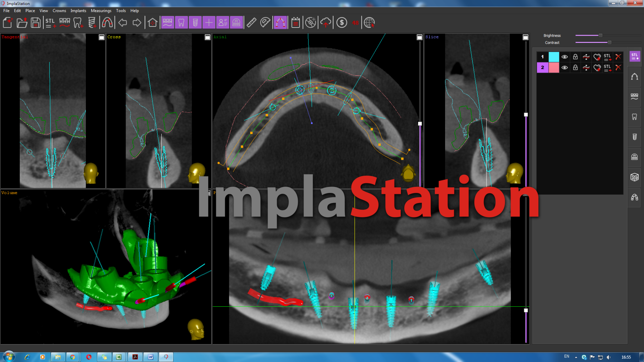Select the protractor angle measuring tool
This screenshot has width=644, height=362.
(x=265, y=23)
